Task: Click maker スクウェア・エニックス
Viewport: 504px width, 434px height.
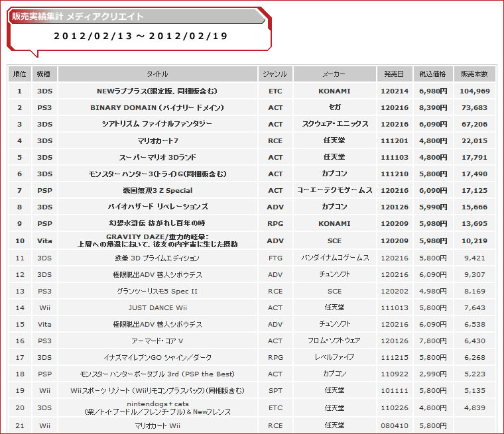Action: [x=335, y=124]
